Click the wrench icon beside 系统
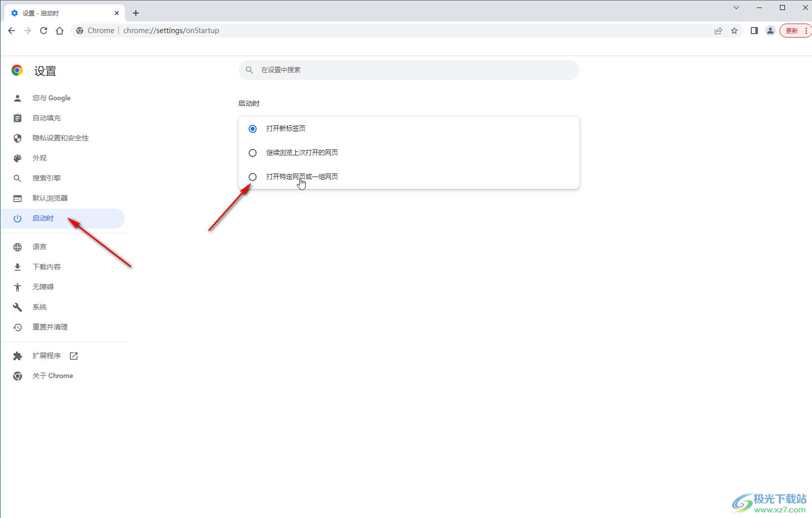 click(18, 307)
